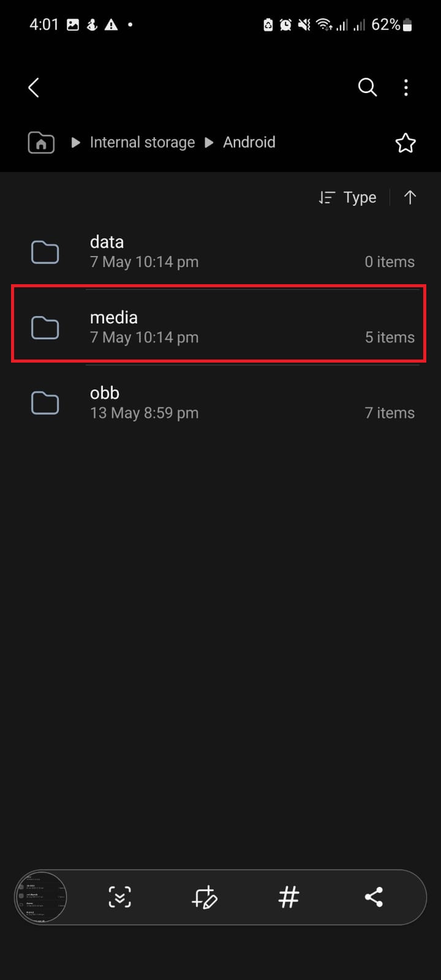Tap the crop and edit screenshot icon

pos(204,897)
